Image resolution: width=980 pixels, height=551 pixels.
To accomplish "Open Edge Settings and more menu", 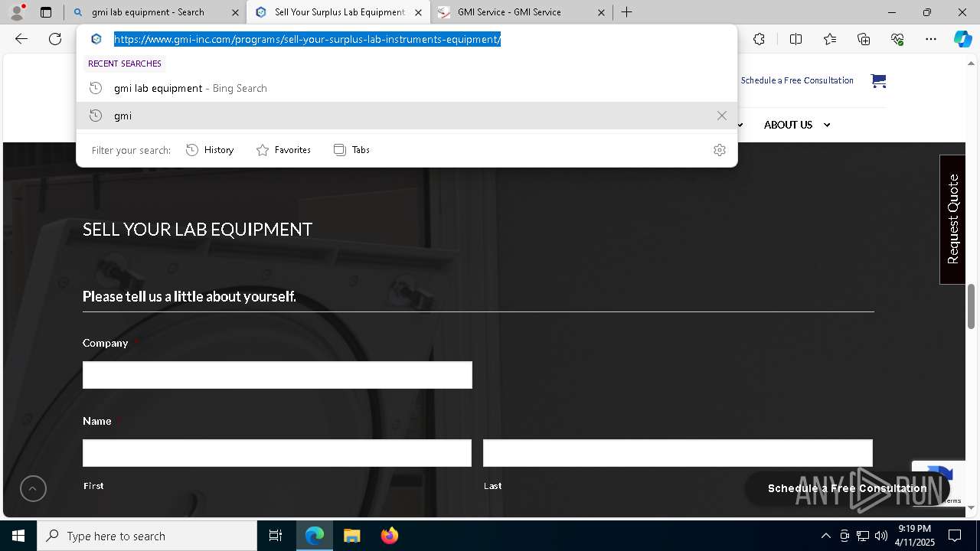I will [x=931, y=39].
